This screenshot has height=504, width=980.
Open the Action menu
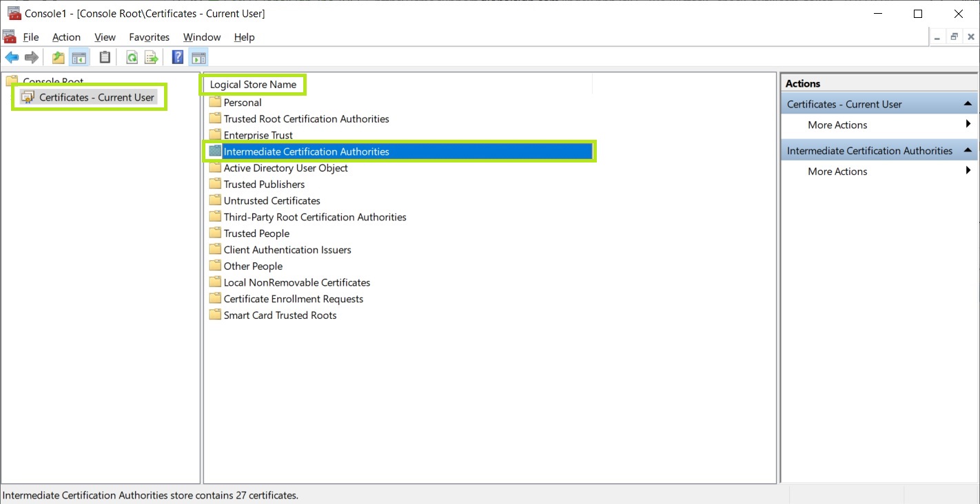click(x=66, y=37)
